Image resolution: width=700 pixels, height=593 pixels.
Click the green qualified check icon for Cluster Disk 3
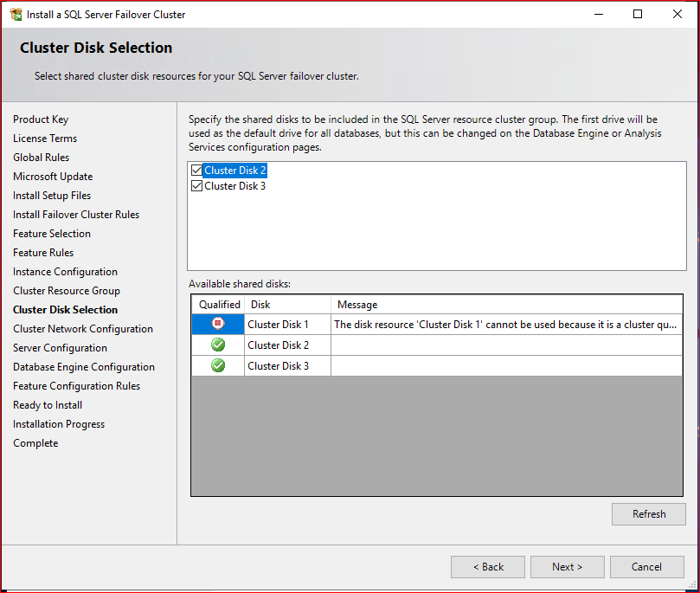pos(218,365)
